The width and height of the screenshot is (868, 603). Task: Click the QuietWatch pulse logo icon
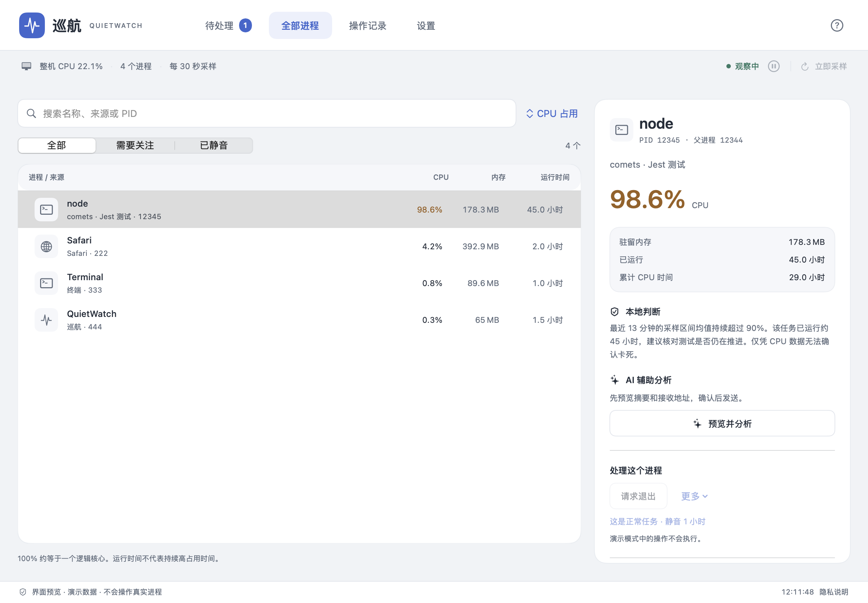(x=32, y=25)
